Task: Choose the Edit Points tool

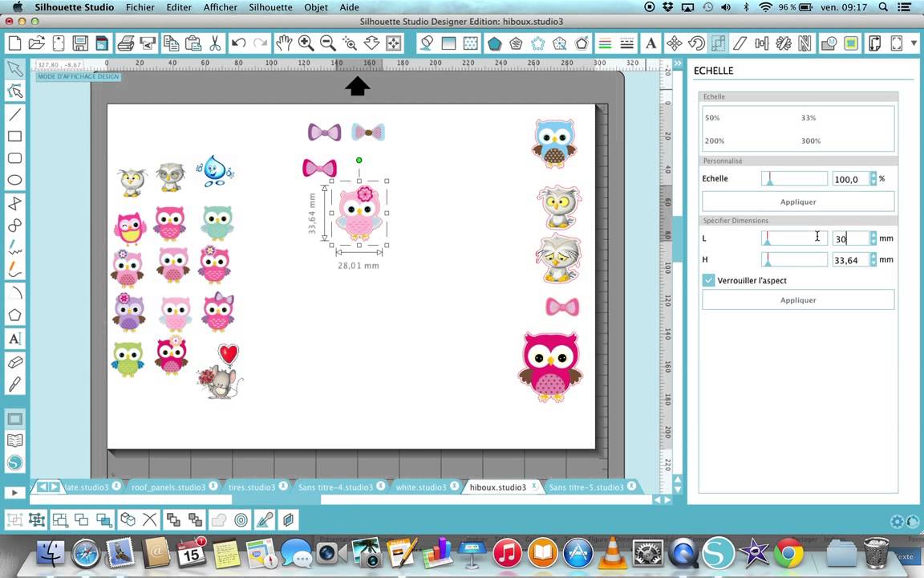Action: point(14,91)
